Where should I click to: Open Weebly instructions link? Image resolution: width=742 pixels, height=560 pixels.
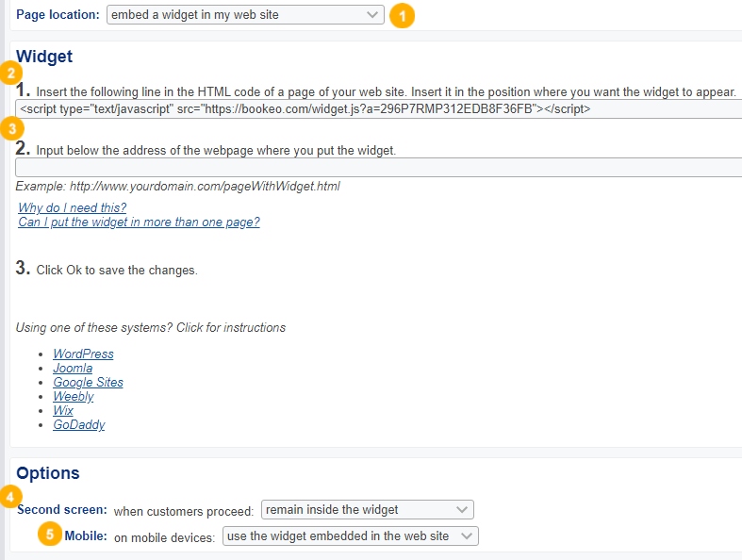tap(74, 397)
